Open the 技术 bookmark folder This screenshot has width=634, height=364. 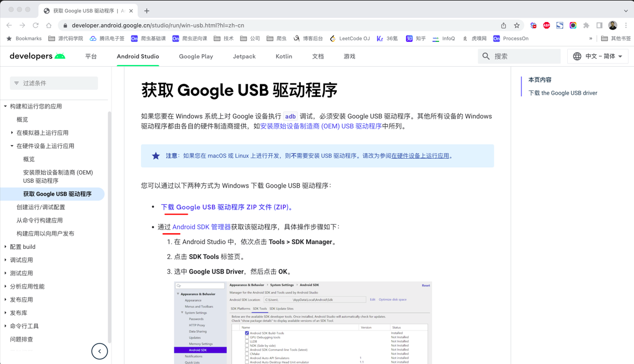click(x=223, y=38)
